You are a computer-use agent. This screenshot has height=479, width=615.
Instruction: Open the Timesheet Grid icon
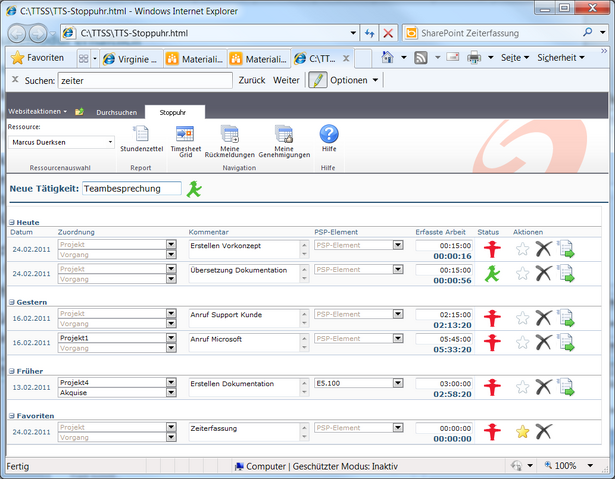click(185, 134)
